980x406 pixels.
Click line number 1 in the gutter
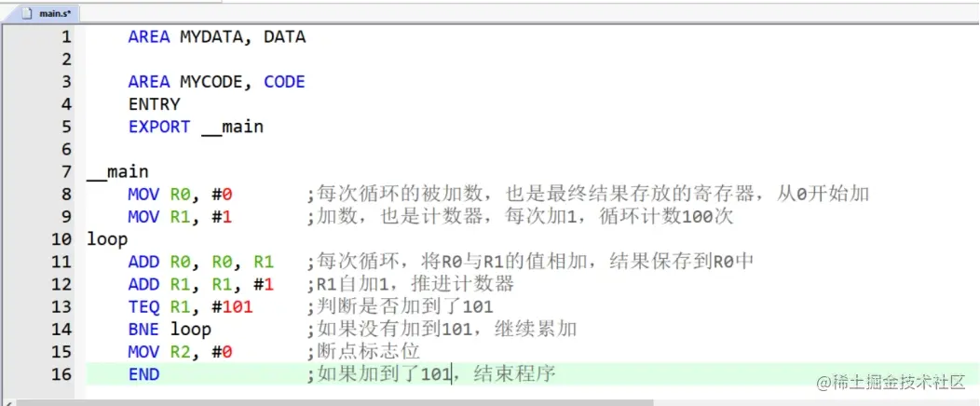point(66,37)
